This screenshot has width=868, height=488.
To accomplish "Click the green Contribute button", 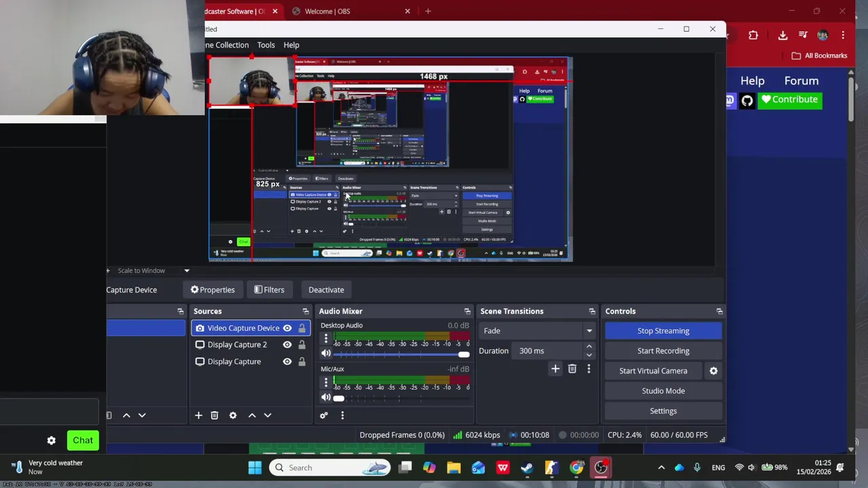I will point(790,100).
